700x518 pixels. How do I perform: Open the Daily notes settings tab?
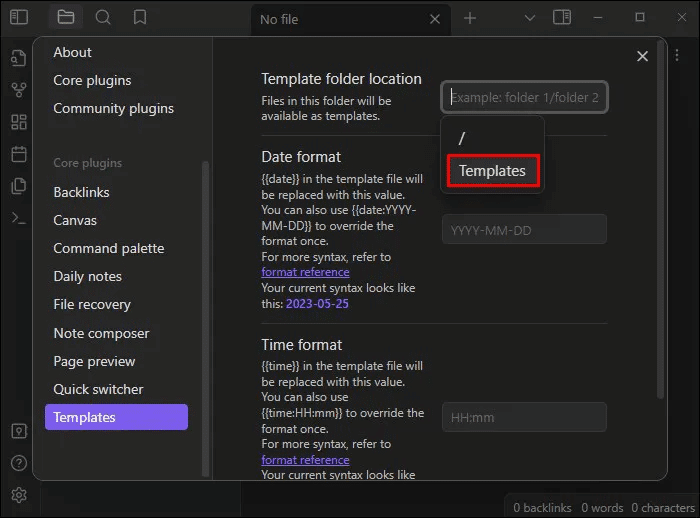88,276
